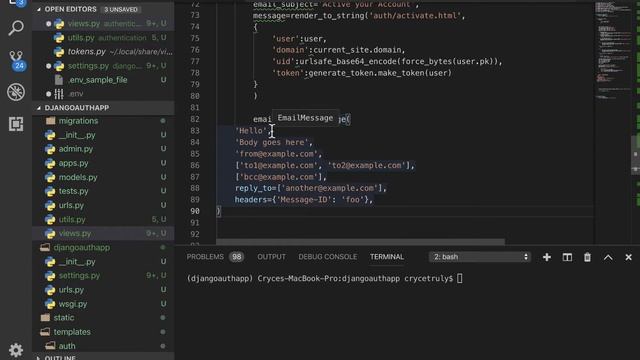Image resolution: width=640 pixels, height=360 pixels.
Task: Collapse the templates folder
Action: [x=104, y=332]
